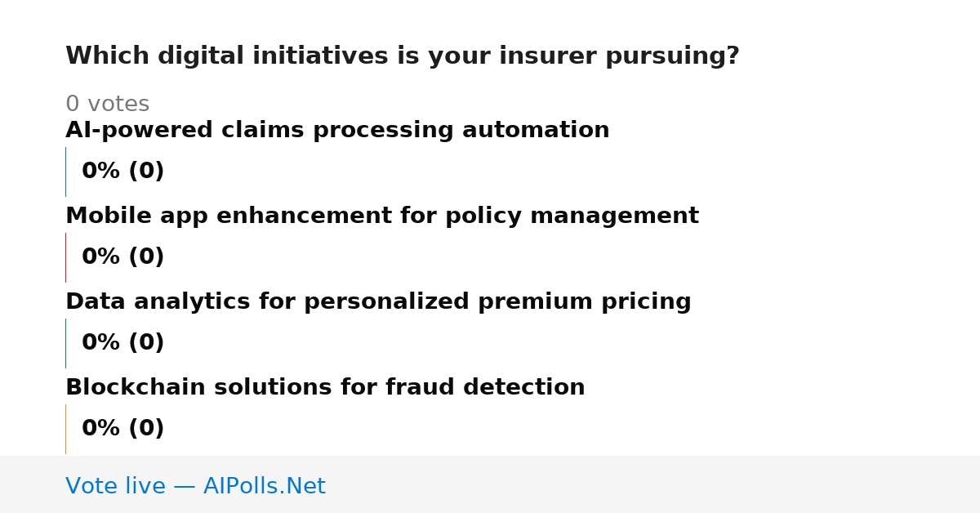Select the AI-powered claims processing automation option
The height and width of the screenshot is (513, 980).
click(337, 131)
